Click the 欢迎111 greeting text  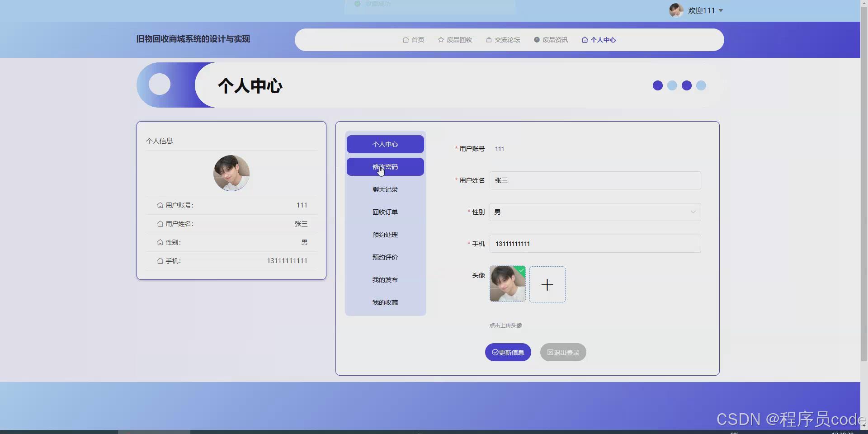click(702, 10)
